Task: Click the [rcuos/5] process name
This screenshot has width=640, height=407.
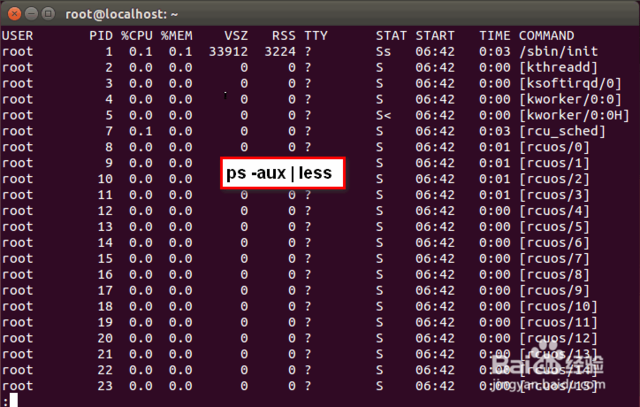Action: (554, 227)
